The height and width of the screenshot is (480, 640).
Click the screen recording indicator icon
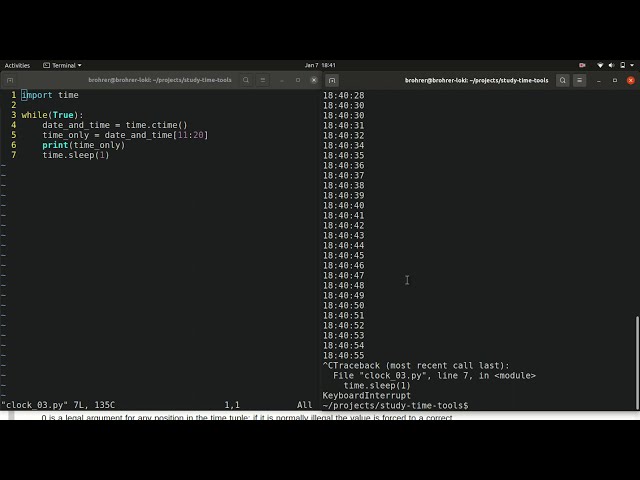click(582, 65)
